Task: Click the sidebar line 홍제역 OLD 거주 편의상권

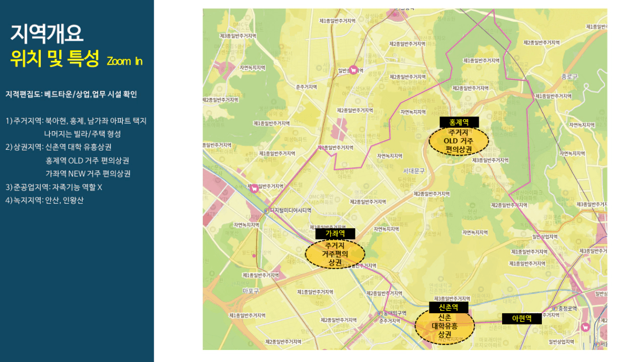Action: coord(87,160)
